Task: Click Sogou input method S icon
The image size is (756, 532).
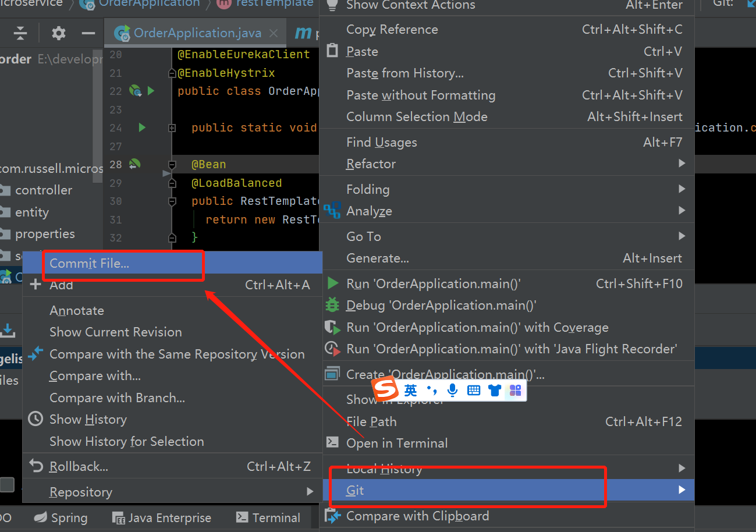Action: 385,390
